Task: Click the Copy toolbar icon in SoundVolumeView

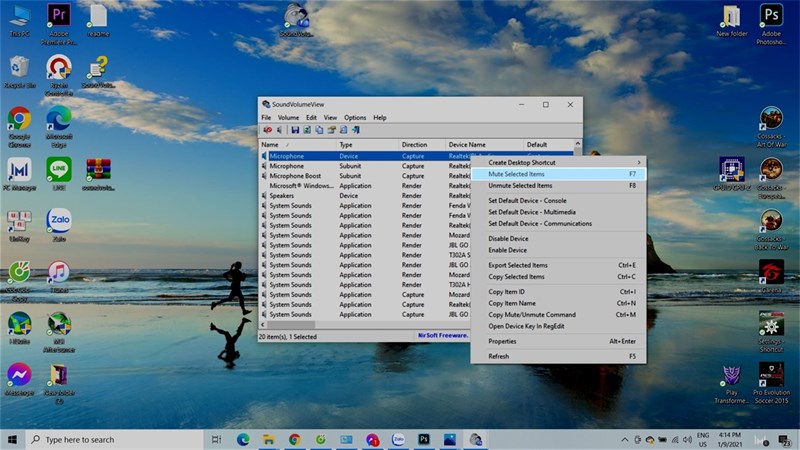Action: pos(319,130)
